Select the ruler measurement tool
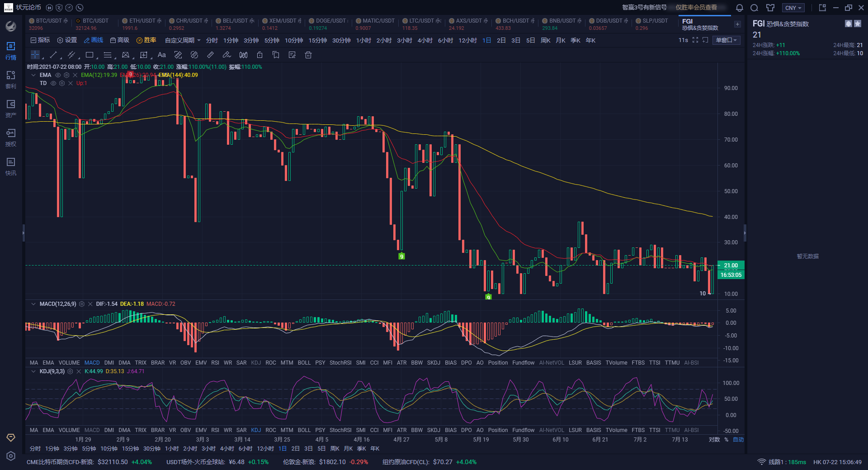Screen dimensions: 868x470 210,55
